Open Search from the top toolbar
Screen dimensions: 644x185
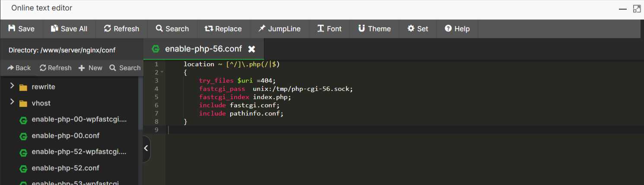point(172,29)
